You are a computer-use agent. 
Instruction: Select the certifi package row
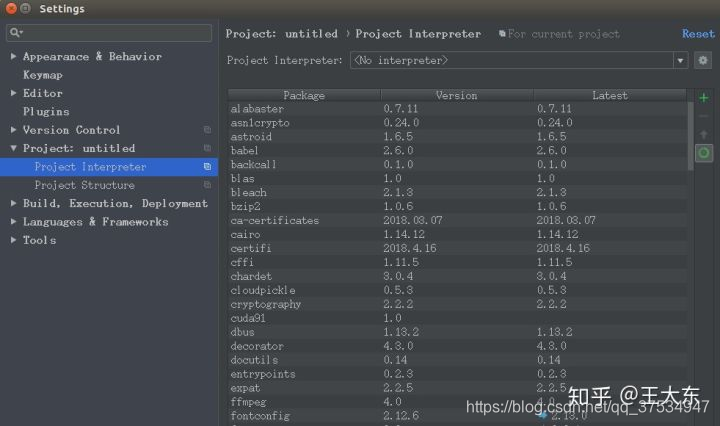[x=457, y=248]
